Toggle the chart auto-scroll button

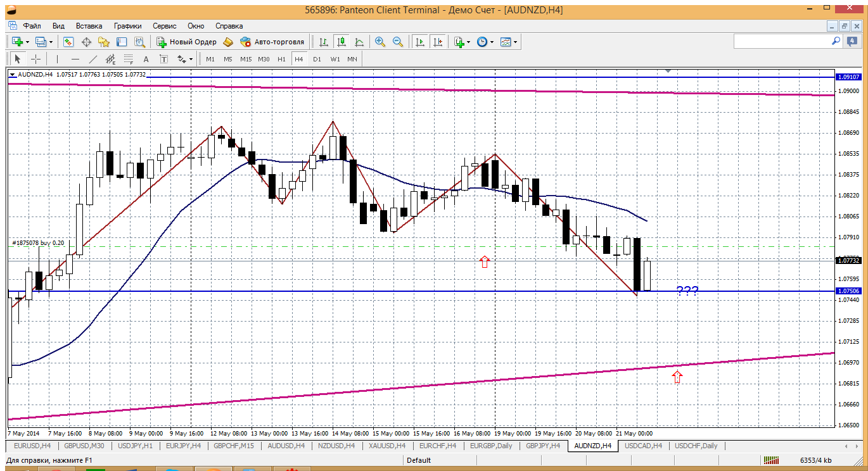coord(419,42)
